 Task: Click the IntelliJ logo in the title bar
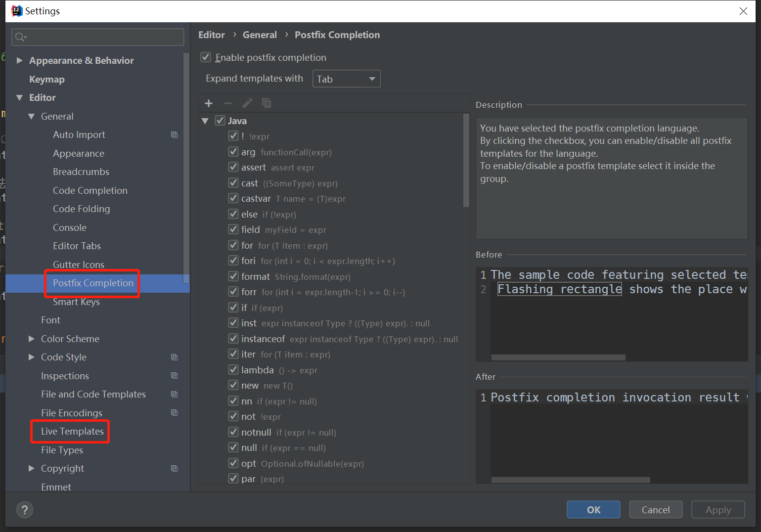tap(17, 11)
